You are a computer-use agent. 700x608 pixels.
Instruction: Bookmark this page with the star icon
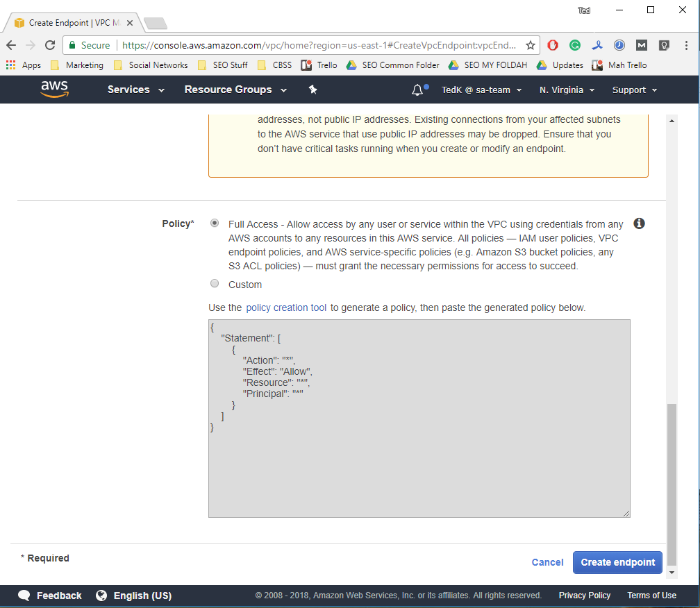531,45
